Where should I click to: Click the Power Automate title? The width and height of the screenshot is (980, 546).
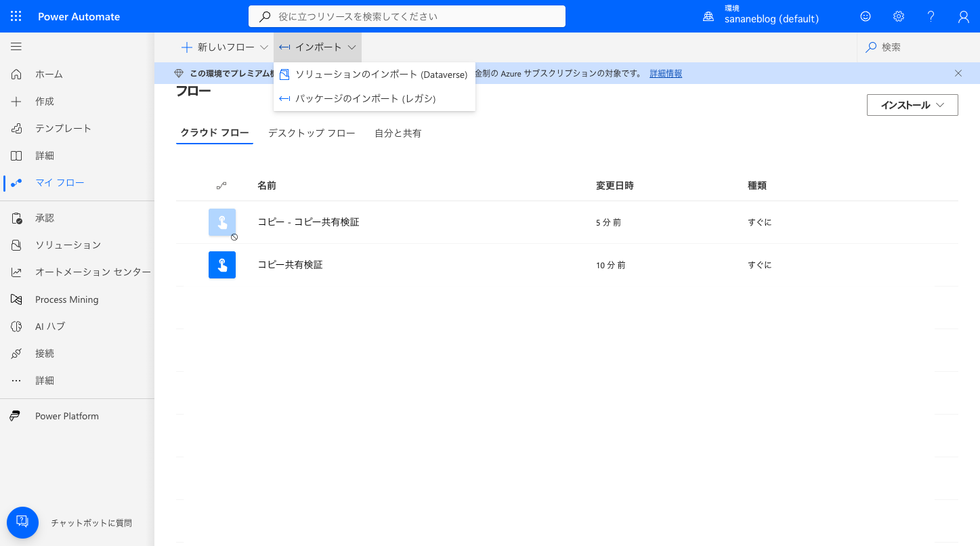pos(79,16)
